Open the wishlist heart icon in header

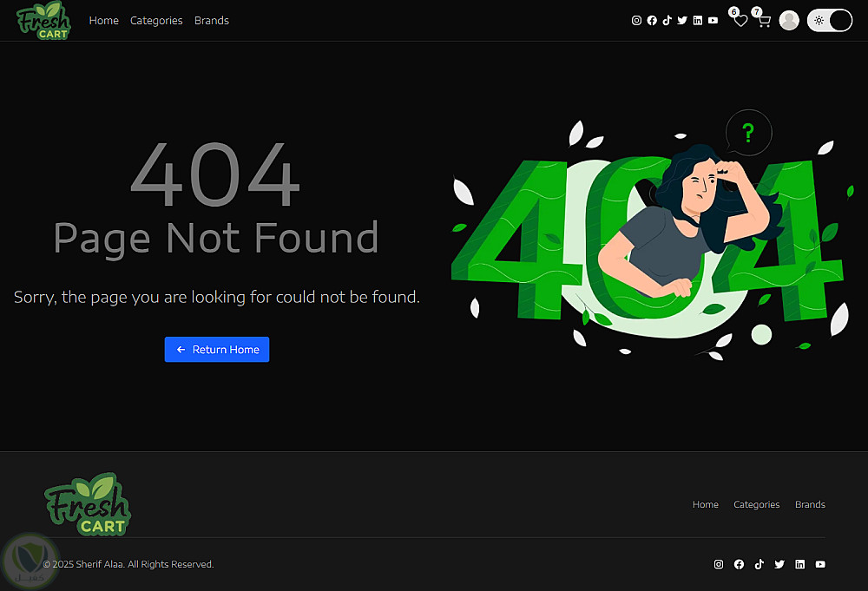pos(740,21)
